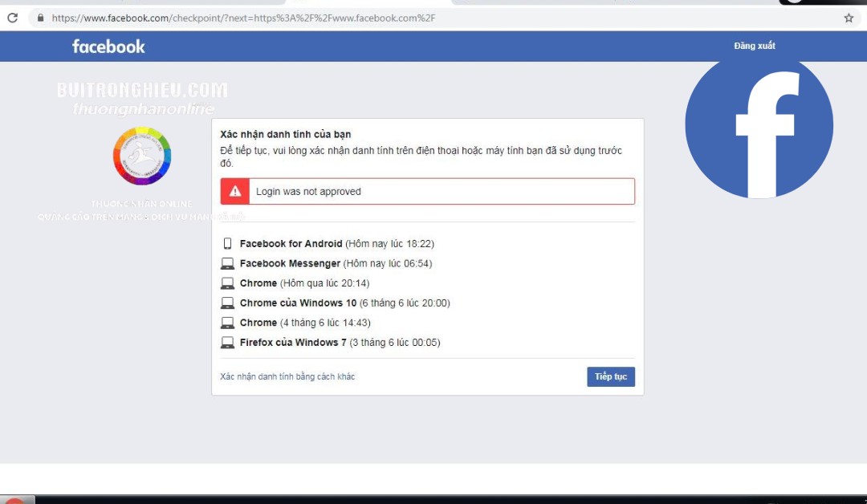The width and height of the screenshot is (867, 504).
Task: Click laptop icon beside Chrome của Windows 10
Action: [227, 303]
